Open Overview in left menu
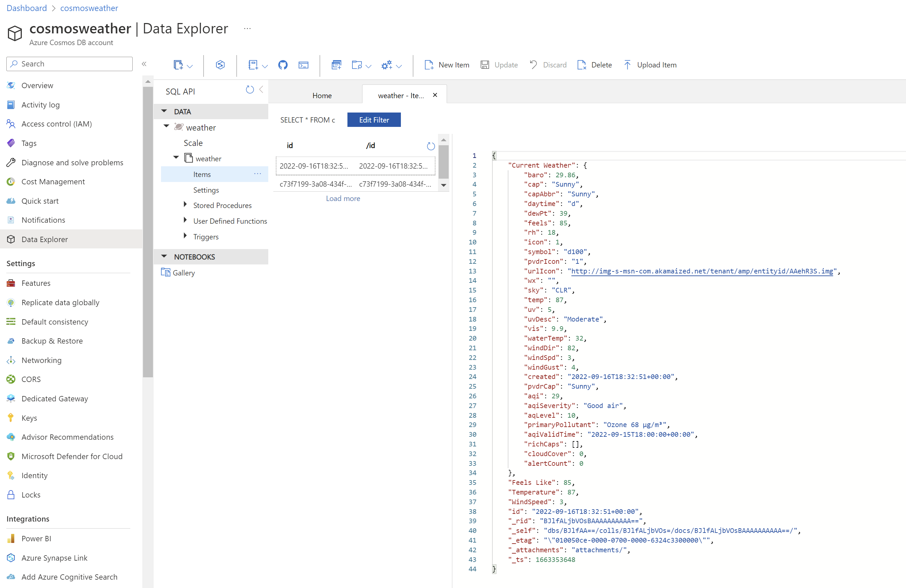Viewport: 906px width, 588px height. pos(37,85)
